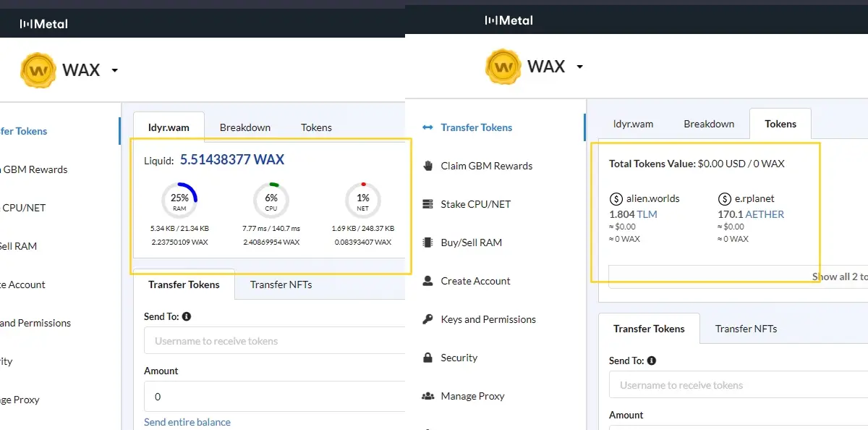Image resolution: width=868 pixels, height=430 pixels.
Task: Click the Total Tokens Value summary text
Action: click(697, 164)
